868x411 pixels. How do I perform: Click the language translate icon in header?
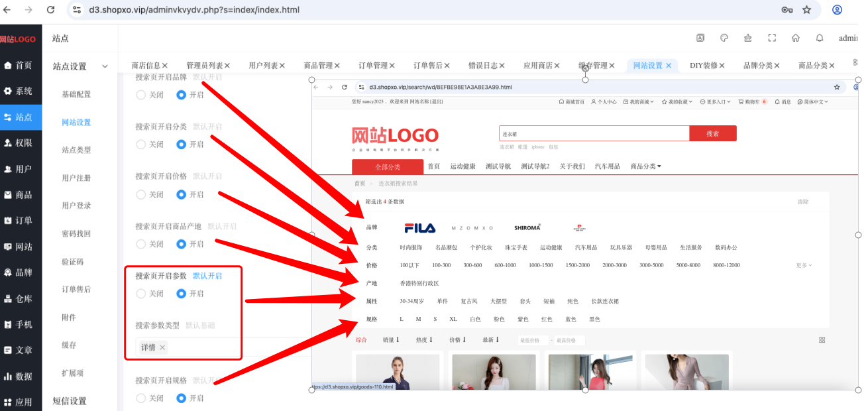click(700, 38)
